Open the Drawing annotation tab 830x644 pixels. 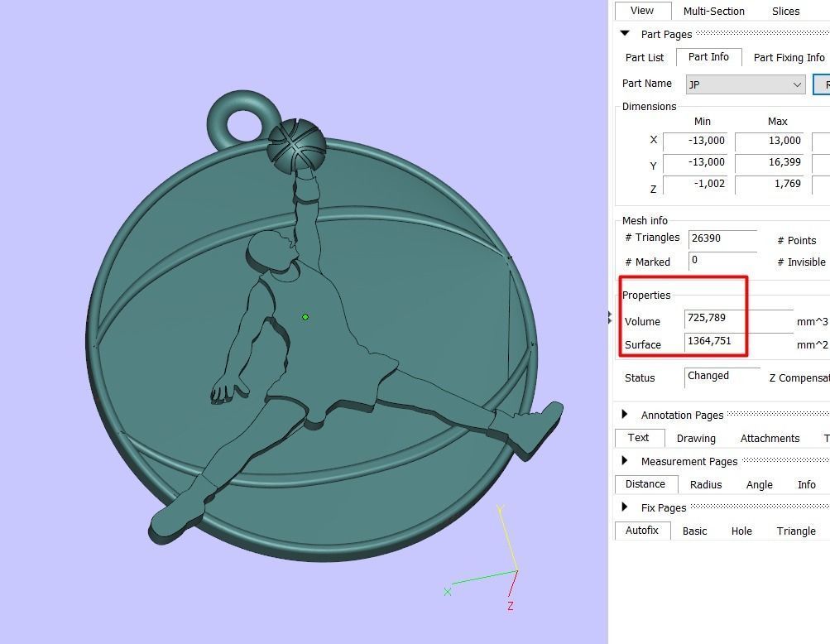[696, 438]
